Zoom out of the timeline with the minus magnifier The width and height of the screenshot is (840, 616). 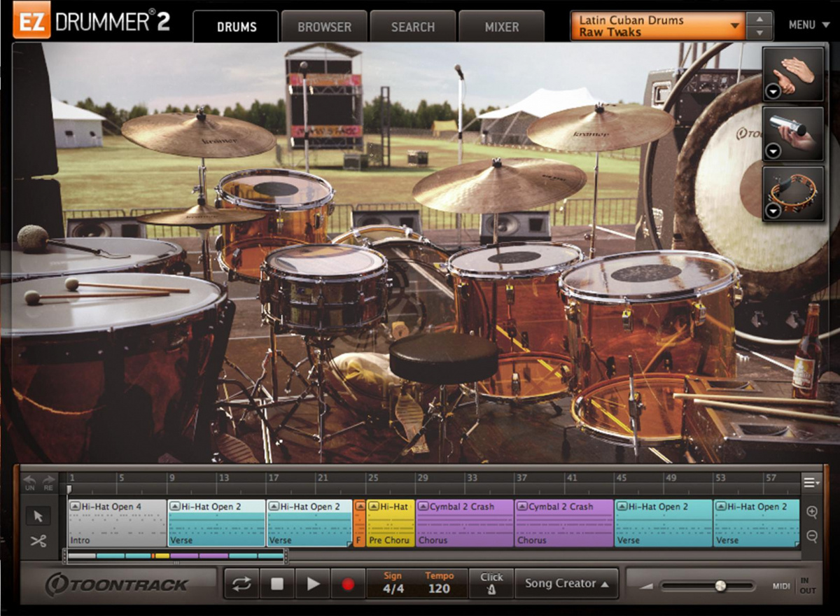click(x=811, y=536)
